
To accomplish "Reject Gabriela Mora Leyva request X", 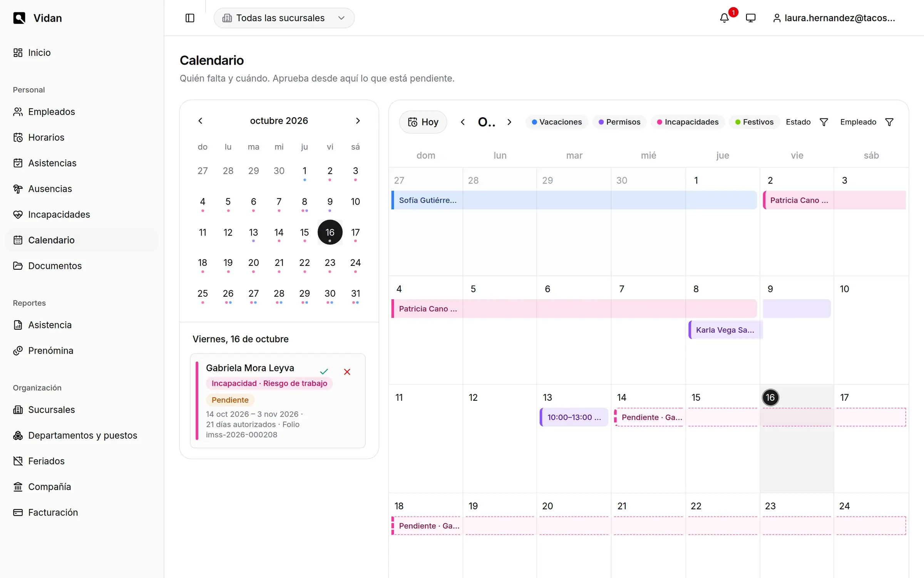I will (x=347, y=371).
